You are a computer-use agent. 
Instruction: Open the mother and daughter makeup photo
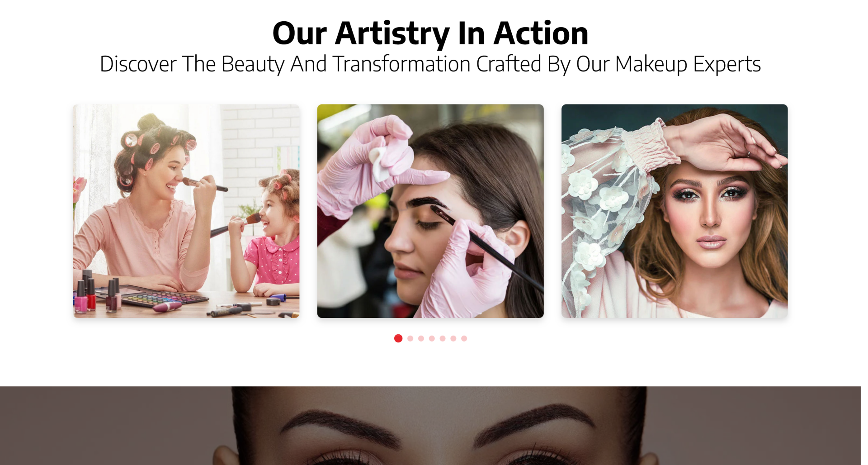click(186, 211)
